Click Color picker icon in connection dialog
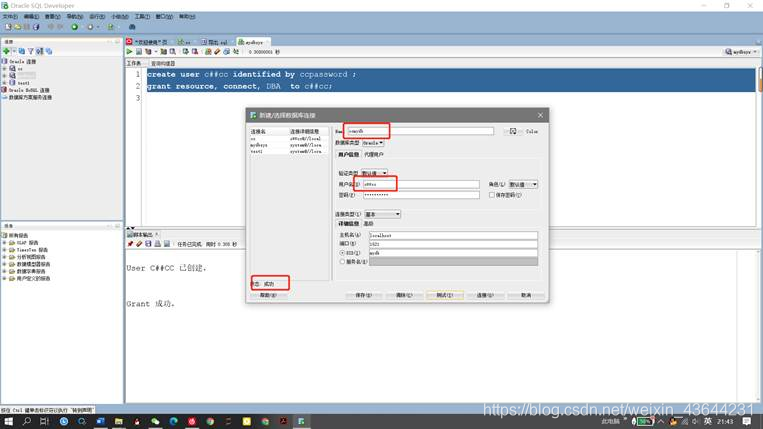The image size is (763, 429). click(x=513, y=131)
